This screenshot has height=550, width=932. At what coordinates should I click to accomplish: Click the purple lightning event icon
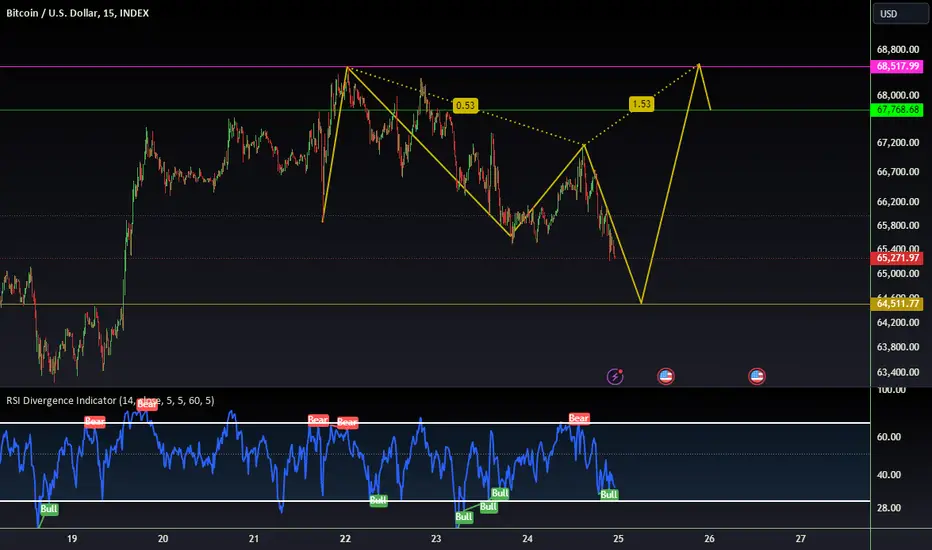(615, 376)
